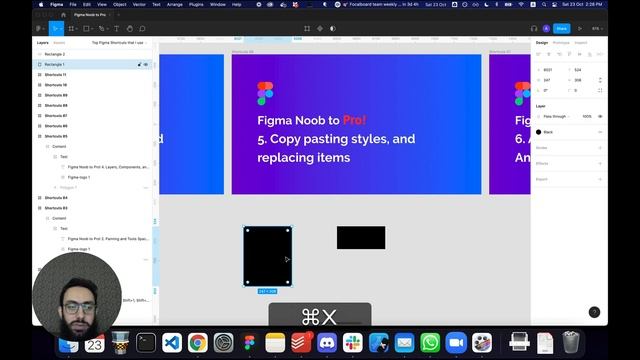640x360 pixels.
Task: Add an export setting with plus button
Action: click(x=600, y=179)
